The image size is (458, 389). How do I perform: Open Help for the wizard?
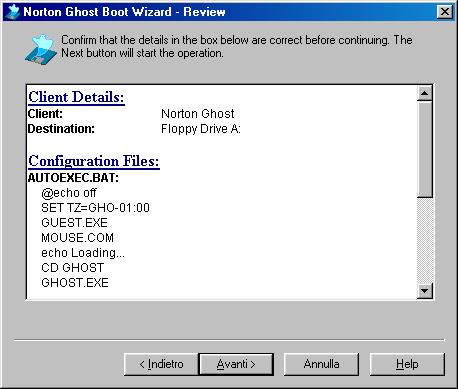click(407, 364)
